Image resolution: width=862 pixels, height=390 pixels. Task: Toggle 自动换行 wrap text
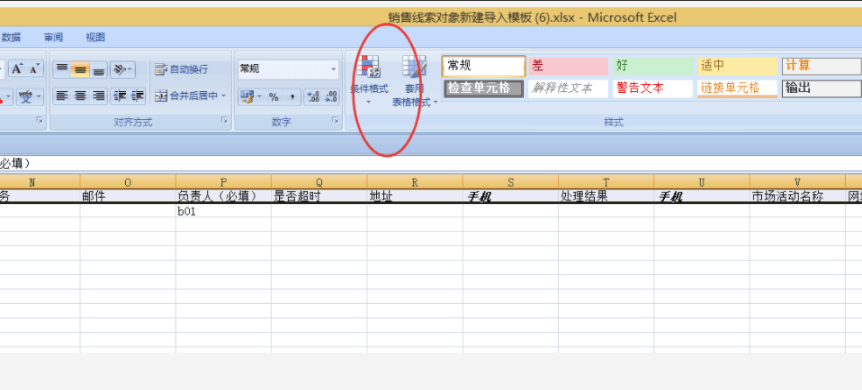point(181,69)
